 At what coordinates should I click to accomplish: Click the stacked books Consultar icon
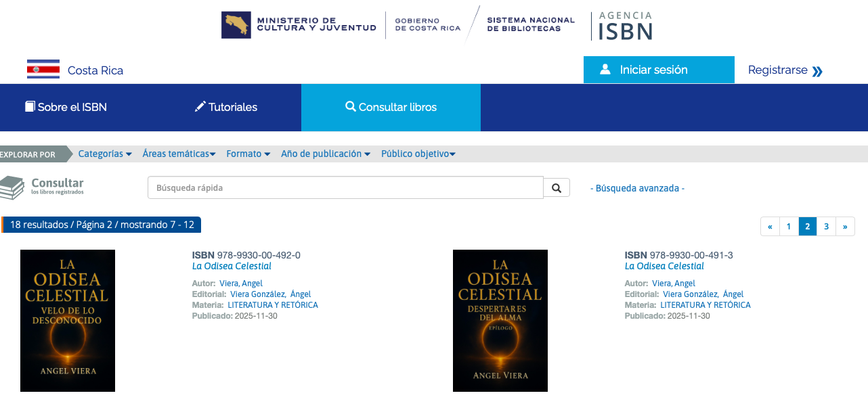tap(12, 187)
